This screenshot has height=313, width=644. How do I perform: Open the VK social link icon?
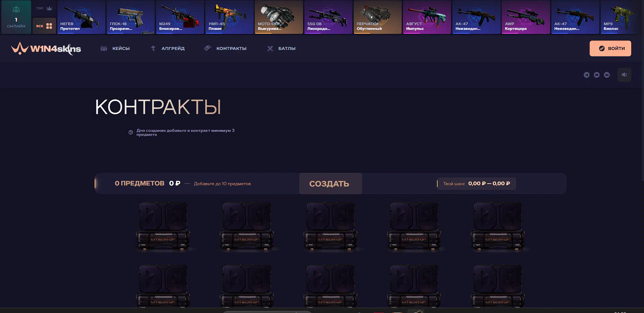607,75
